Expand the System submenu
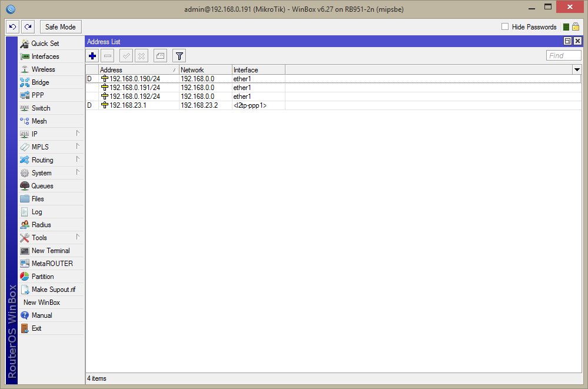Screen dimensions: 588x389 (x=51, y=173)
